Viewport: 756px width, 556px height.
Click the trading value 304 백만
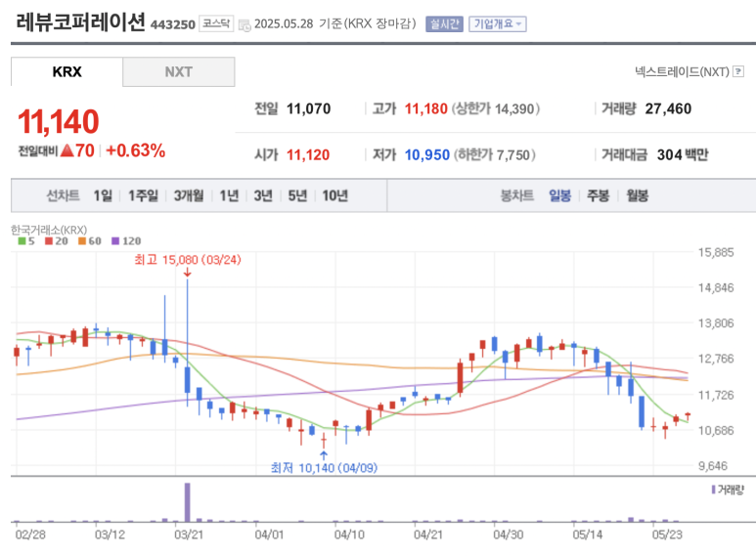[x=683, y=155]
